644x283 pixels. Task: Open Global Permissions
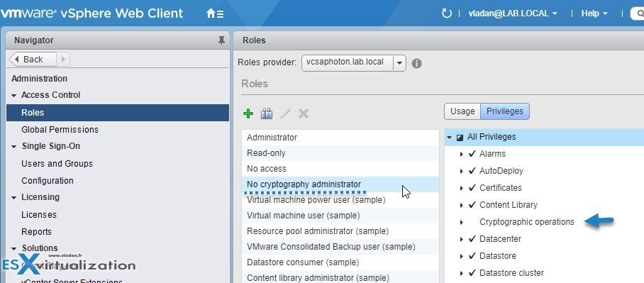60,129
